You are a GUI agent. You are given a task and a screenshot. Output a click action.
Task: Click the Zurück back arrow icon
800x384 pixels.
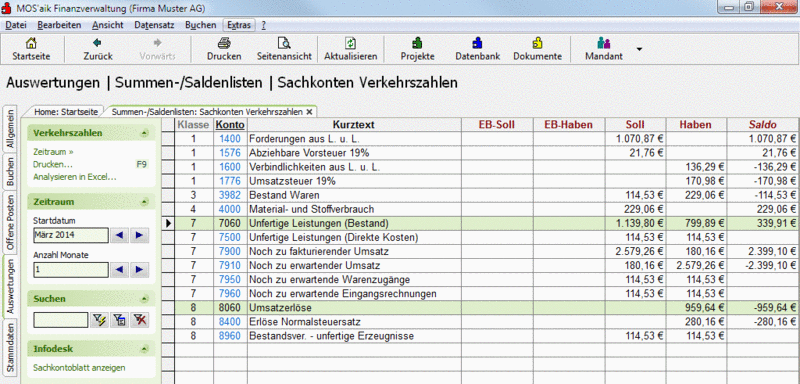tap(98, 43)
